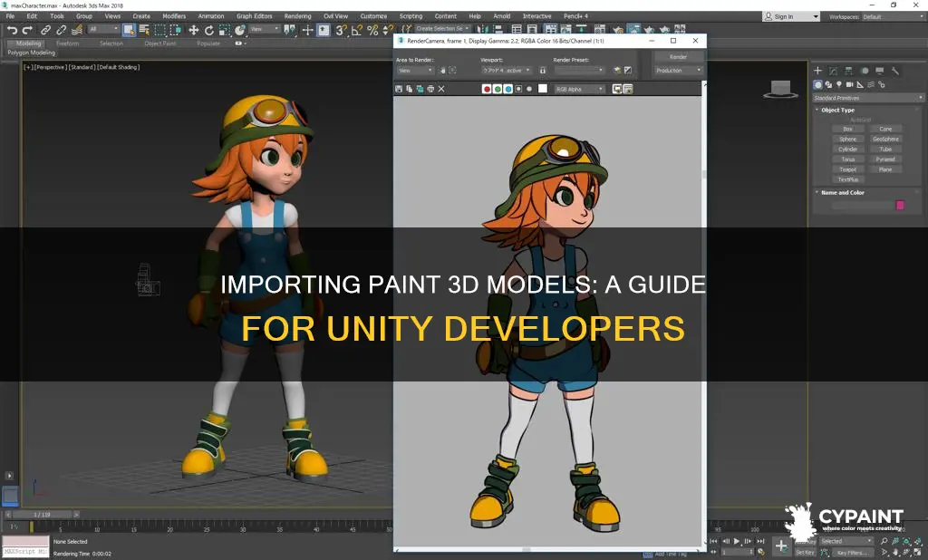Open the Production render mode dropdown
The image size is (928, 560).
(x=678, y=71)
